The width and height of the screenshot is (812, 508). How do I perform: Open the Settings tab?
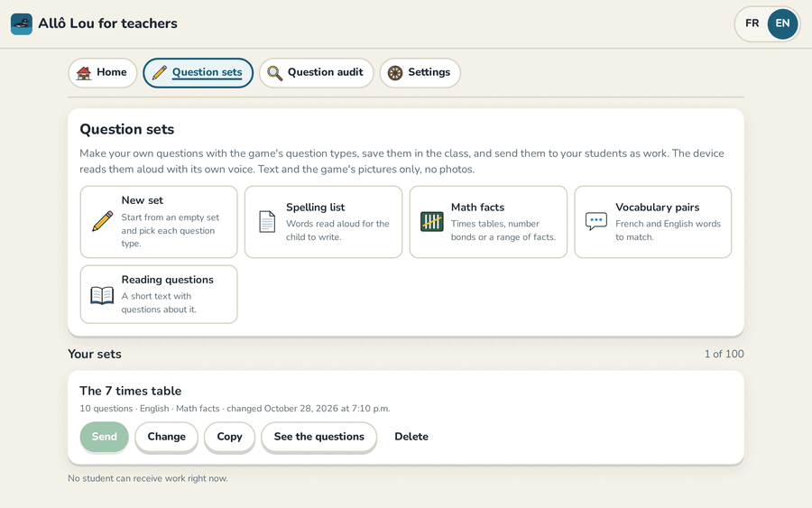pos(420,72)
